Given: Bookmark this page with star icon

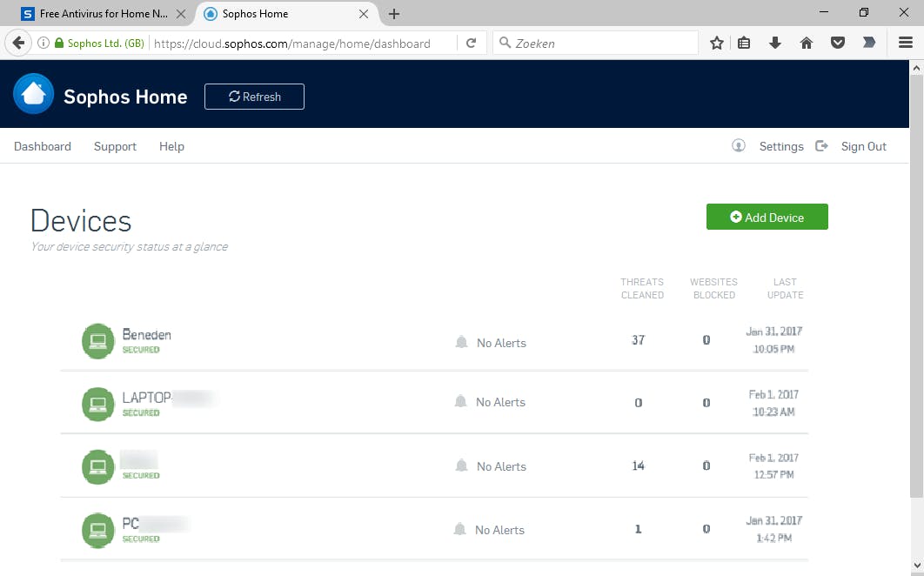Looking at the screenshot, I should click(x=717, y=43).
